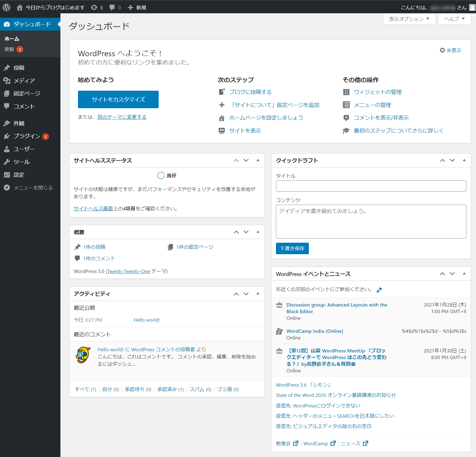Move 概要 panel down
476x457 pixels.
tap(246, 232)
